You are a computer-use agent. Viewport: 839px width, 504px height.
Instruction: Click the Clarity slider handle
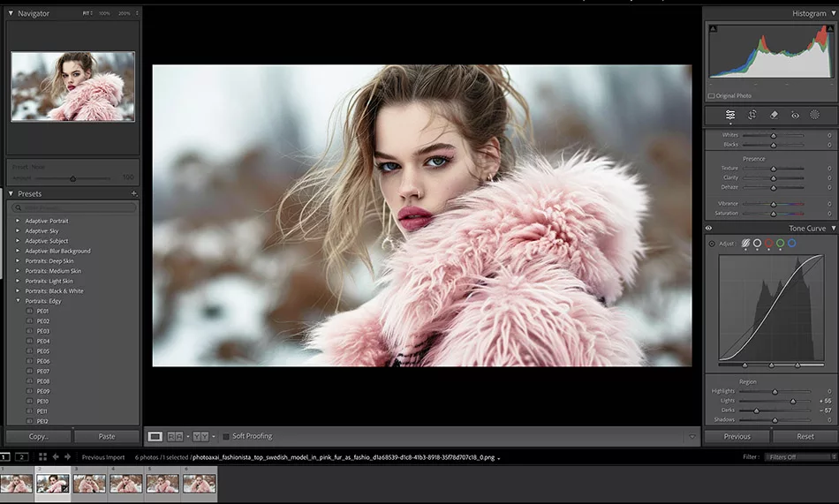click(x=773, y=178)
